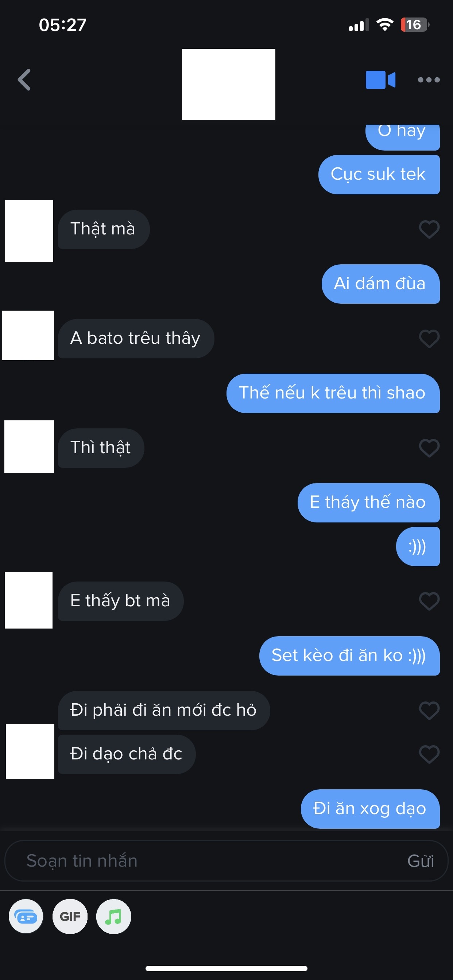This screenshot has height=980, width=453.
Task: Tap the avatar beside "Đi dạo chả đc"
Action: click(30, 751)
